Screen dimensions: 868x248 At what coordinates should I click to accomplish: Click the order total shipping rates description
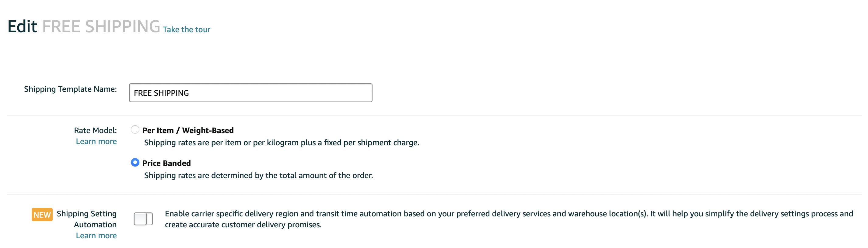click(x=258, y=175)
